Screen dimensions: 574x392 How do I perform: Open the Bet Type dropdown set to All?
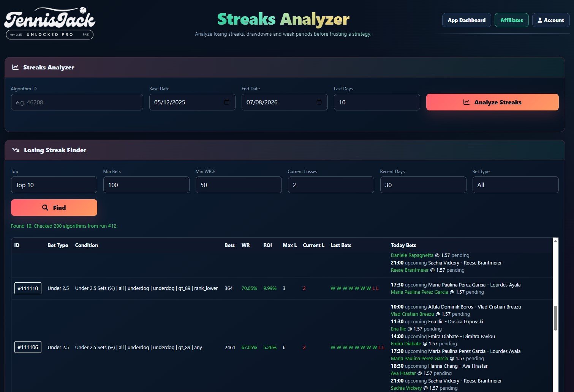(x=515, y=185)
